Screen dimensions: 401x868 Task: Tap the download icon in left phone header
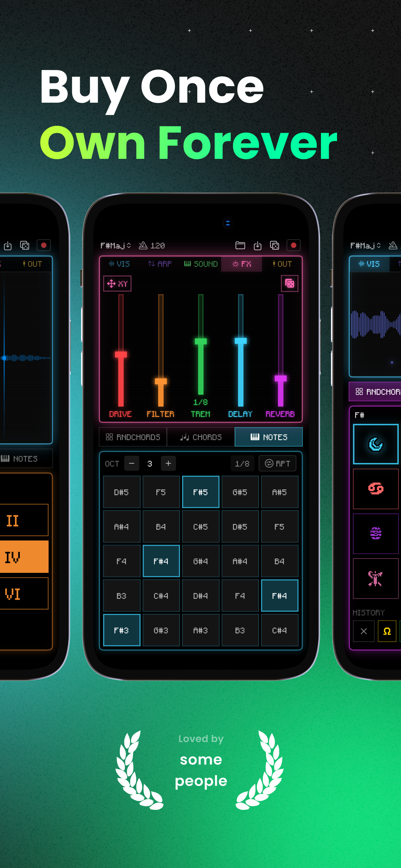[7, 246]
